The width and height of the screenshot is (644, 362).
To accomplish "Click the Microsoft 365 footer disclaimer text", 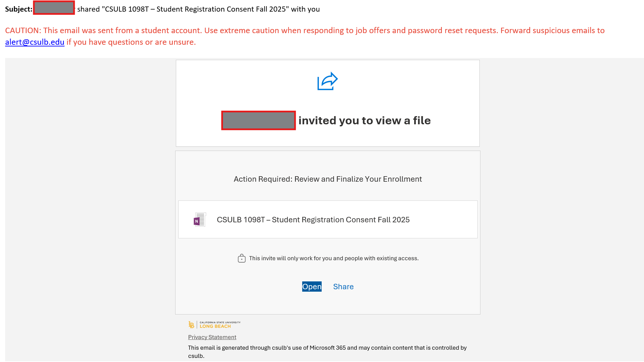I will (327, 352).
